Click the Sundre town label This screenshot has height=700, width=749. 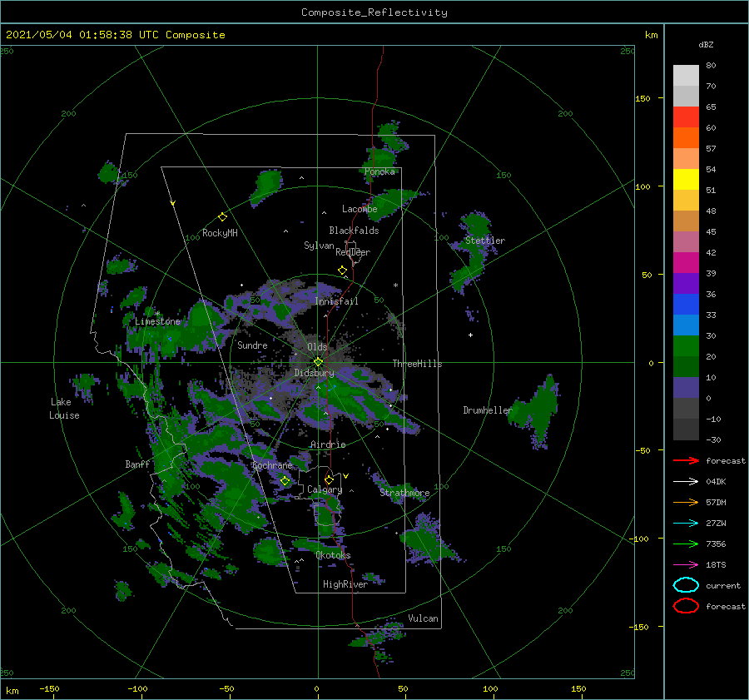[252, 345]
